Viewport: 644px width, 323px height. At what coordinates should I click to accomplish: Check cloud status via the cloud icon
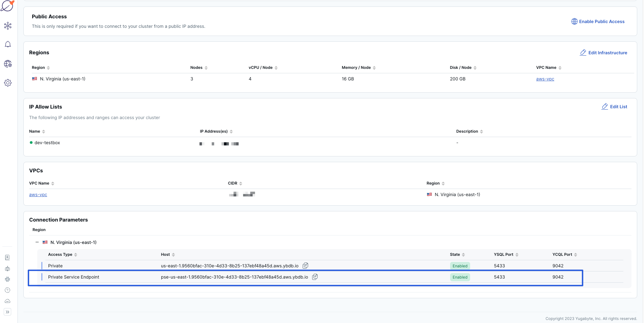7,301
